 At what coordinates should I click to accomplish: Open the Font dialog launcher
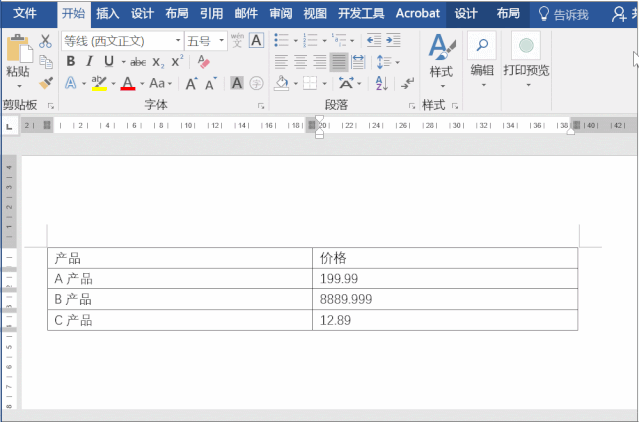click(x=261, y=106)
